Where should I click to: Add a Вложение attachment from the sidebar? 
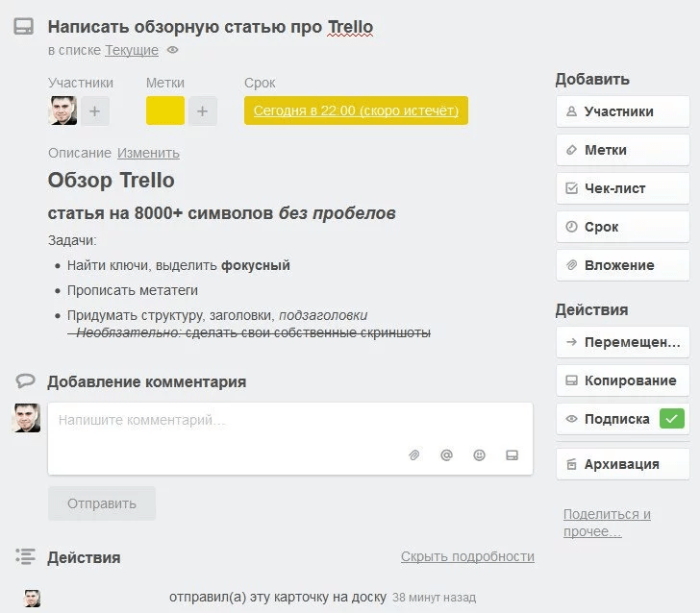pos(623,265)
